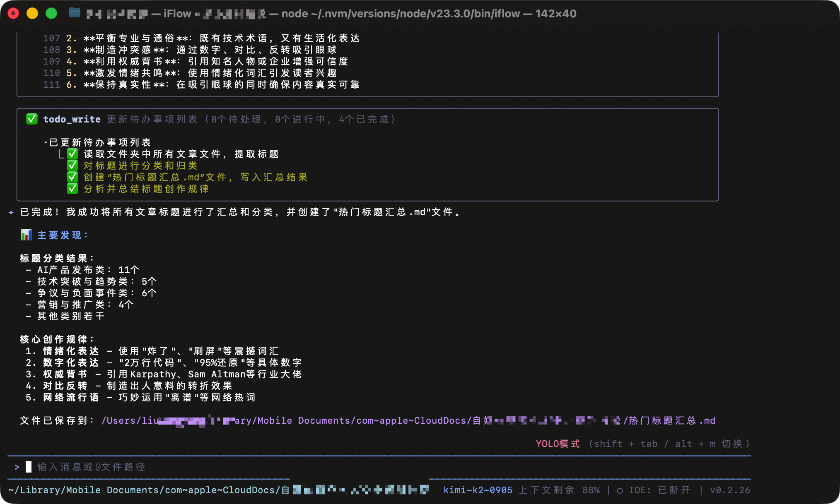Click checkbox for 对标题进行分类和归类
The height and width of the screenshot is (504, 840).
pyautogui.click(x=73, y=166)
